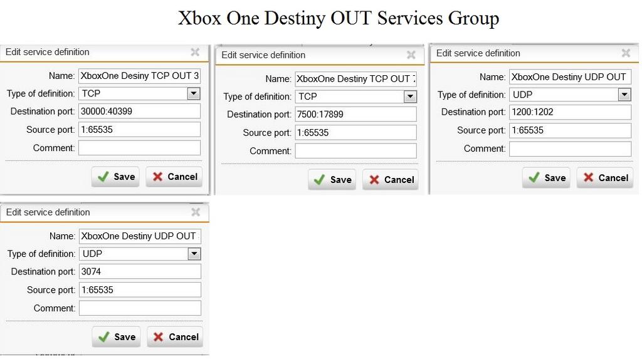This screenshot has width=642, height=364.
Task: Open the UDP type dropdown above port 1200:1202
Action: tap(624, 95)
